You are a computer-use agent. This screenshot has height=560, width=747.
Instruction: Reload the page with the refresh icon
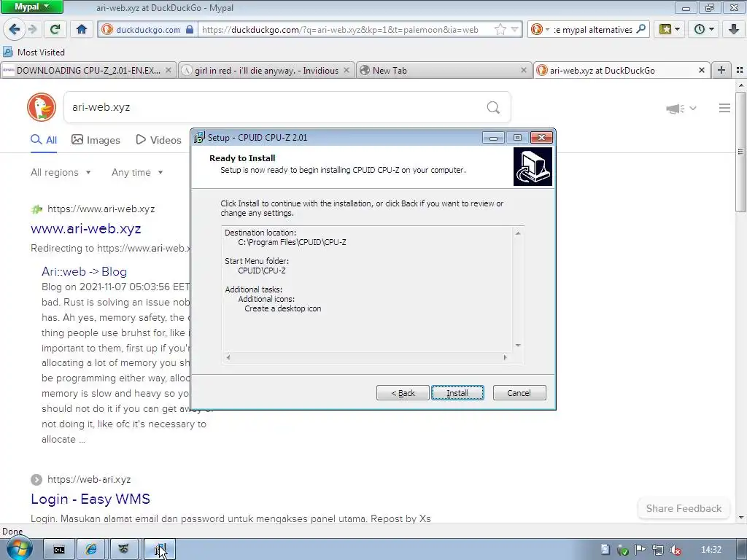[55, 29]
